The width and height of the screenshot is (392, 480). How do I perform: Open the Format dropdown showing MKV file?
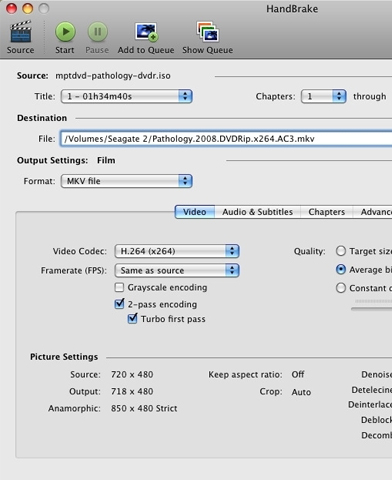pyautogui.click(x=127, y=181)
